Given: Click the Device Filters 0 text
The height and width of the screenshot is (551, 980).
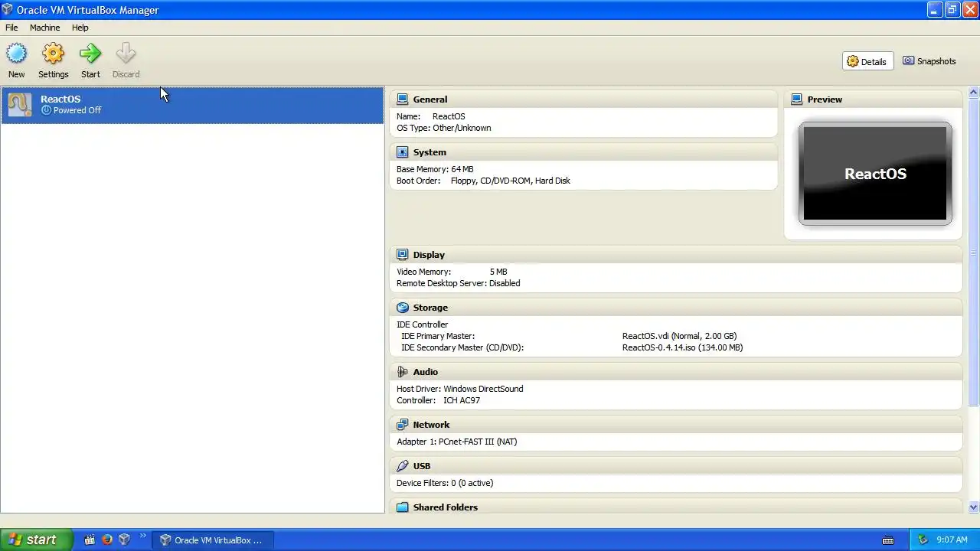Looking at the screenshot, I should pyautogui.click(x=445, y=483).
